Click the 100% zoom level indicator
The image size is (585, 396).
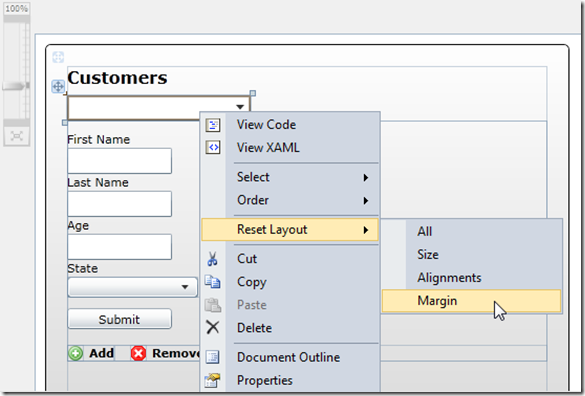(16, 9)
